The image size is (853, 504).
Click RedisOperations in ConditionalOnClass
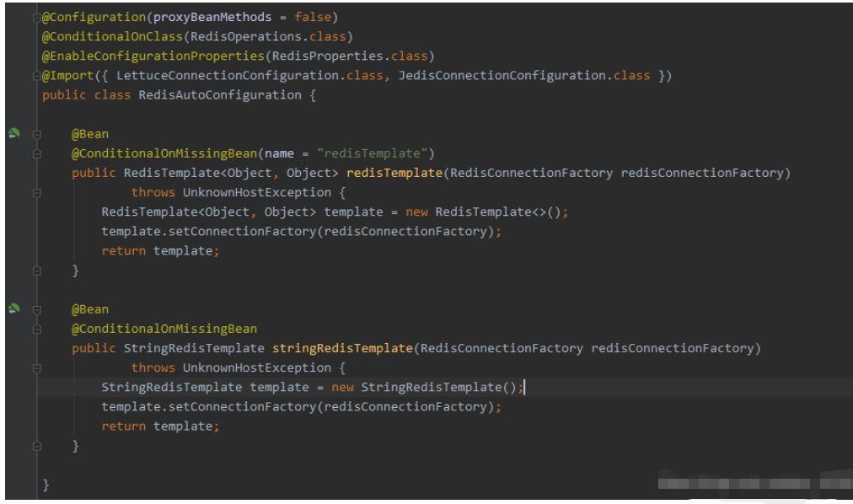246,36
